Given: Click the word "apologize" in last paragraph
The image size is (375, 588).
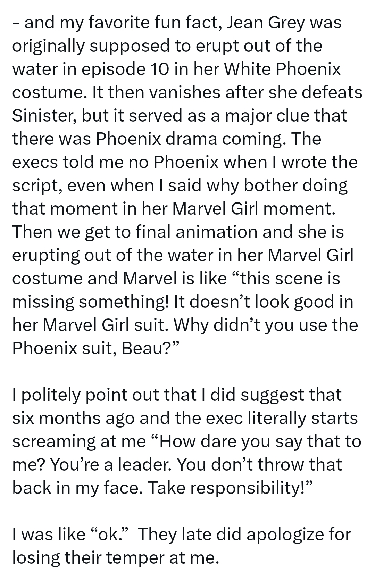Looking at the screenshot, I should [x=285, y=535].
